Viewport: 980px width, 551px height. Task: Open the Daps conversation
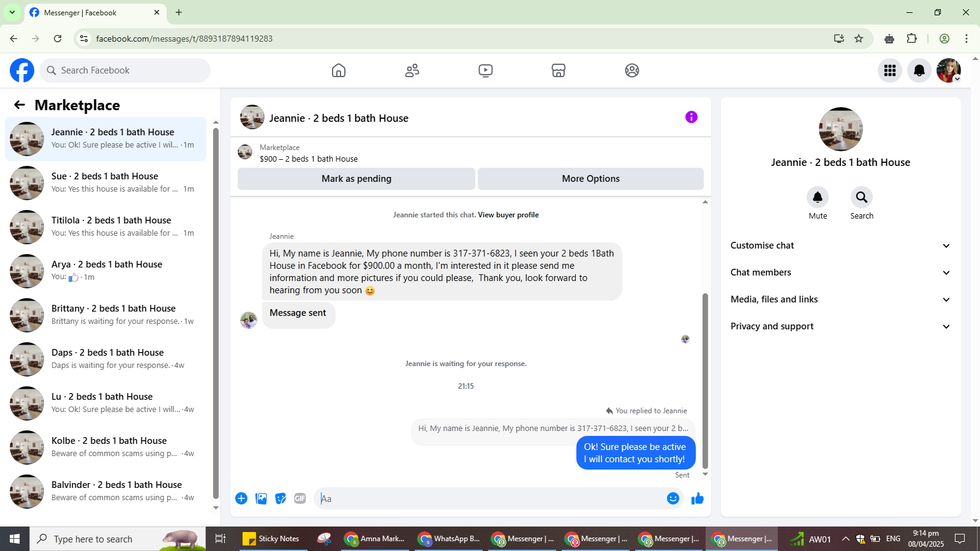click(x=105, y=359)
